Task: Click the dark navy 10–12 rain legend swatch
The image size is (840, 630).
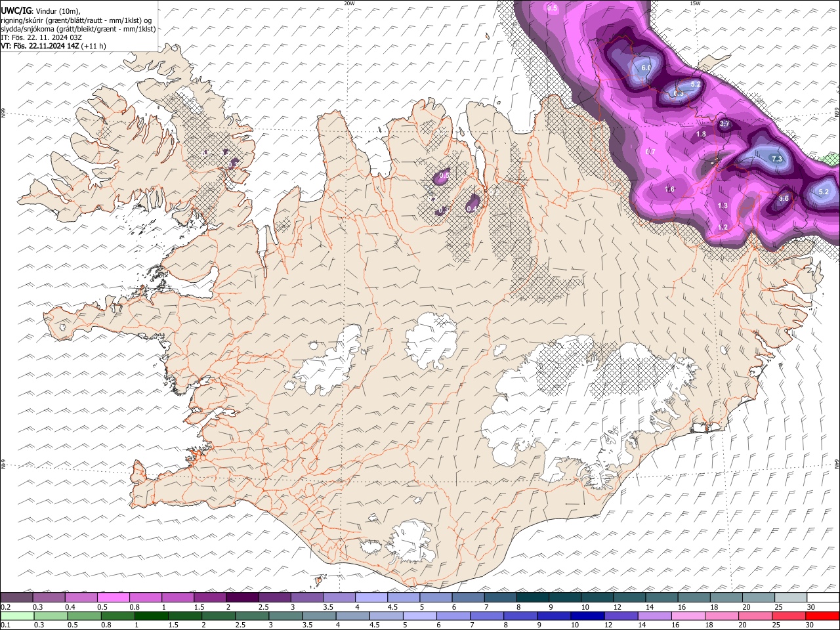Action: coord(587,616)
